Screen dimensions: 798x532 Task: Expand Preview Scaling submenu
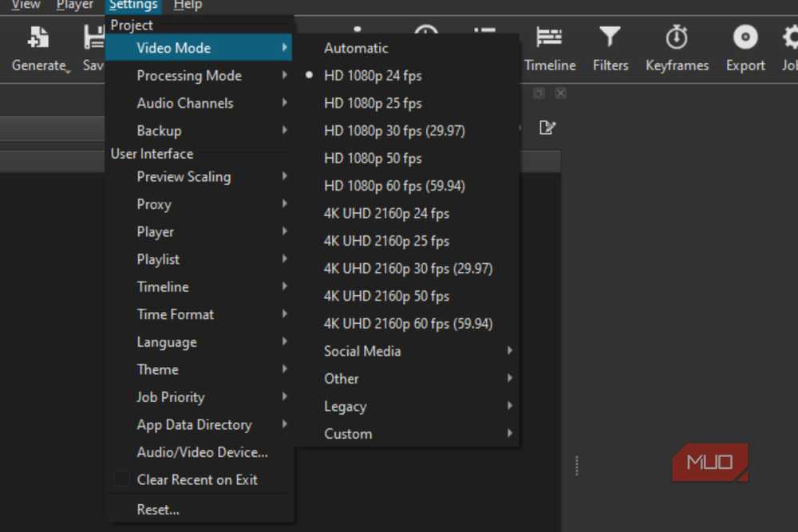[199, 176]
